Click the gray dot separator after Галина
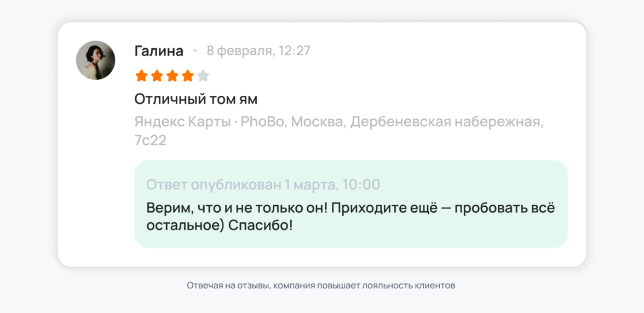The width and height of the screenshot is (644, 313). [x=195, y=51]
